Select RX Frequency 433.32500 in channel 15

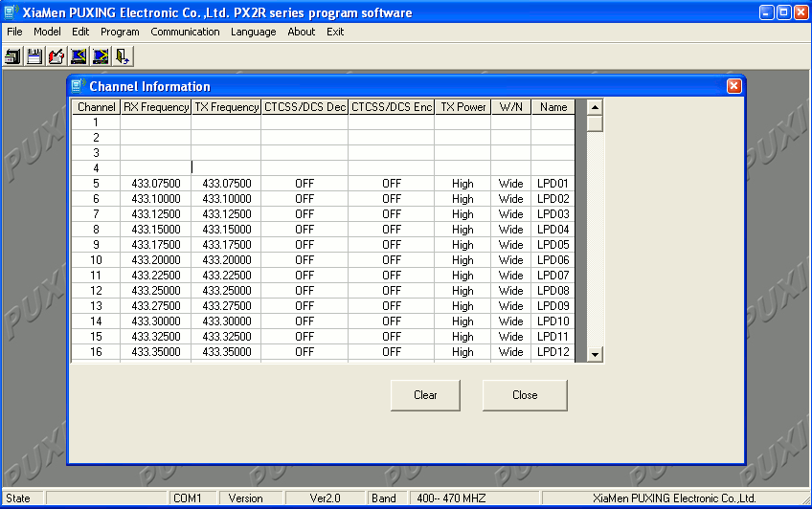point(156,336)
